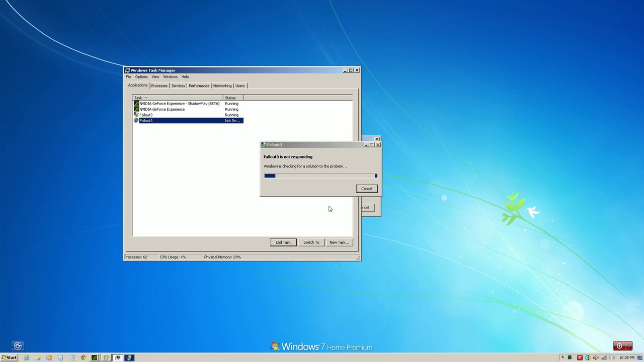Open Task Manager View menu
The image size is (644, 362).
pyautogui.click(x=155, y=77)
